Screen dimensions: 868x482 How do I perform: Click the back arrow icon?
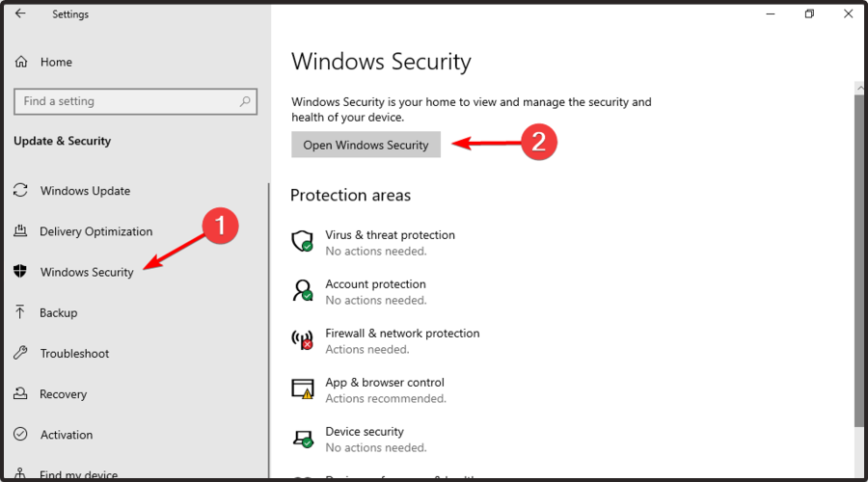(20, 13)
